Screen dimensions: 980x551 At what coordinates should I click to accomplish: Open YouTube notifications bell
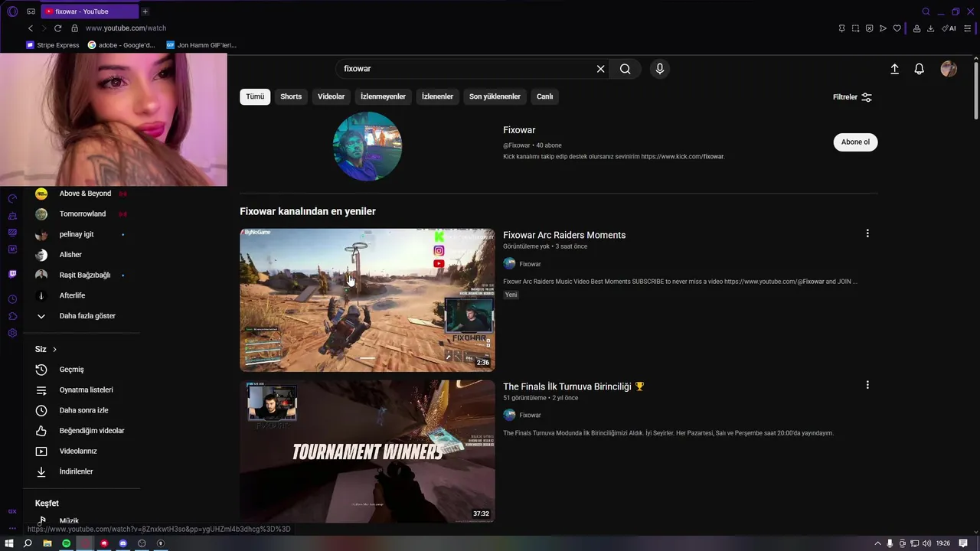(920, 69)
